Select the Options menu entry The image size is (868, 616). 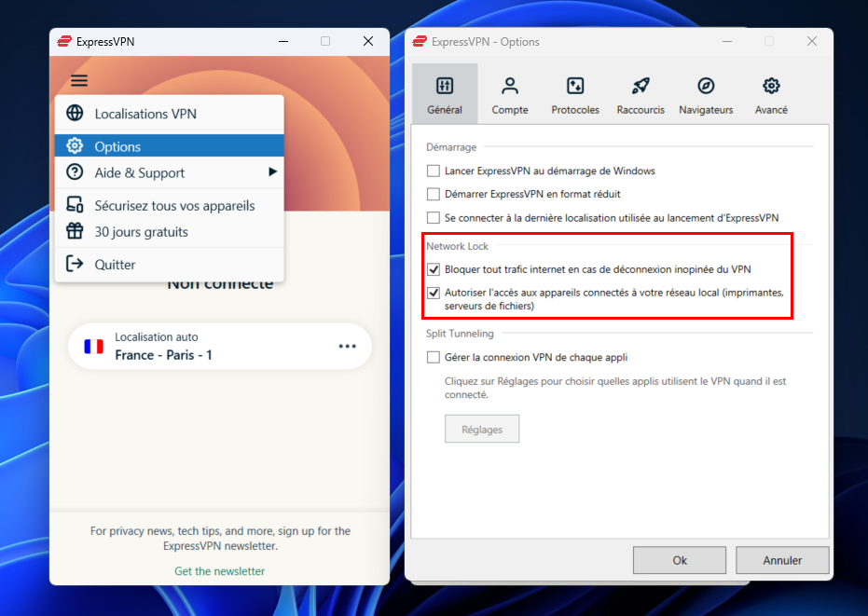pos(170,145)
